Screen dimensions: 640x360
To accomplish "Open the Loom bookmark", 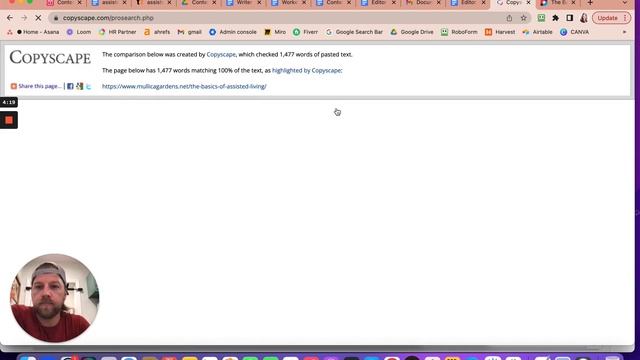I will point(79,32).
